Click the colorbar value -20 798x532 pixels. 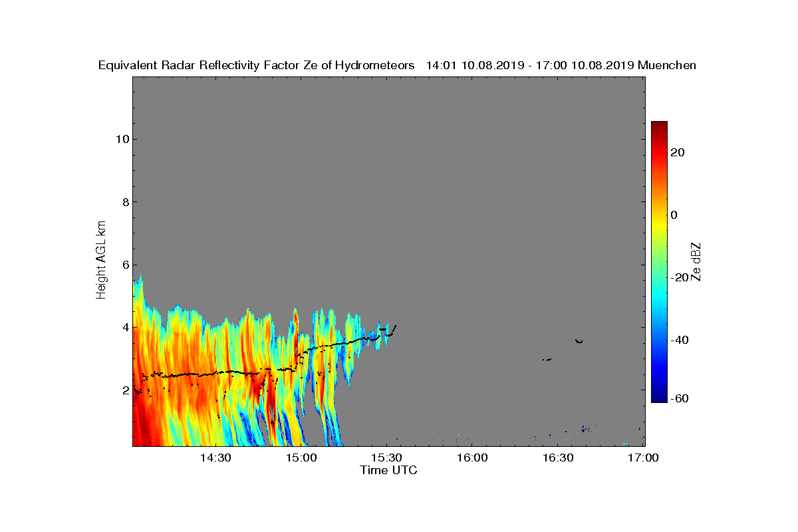(x=678, y=277)
